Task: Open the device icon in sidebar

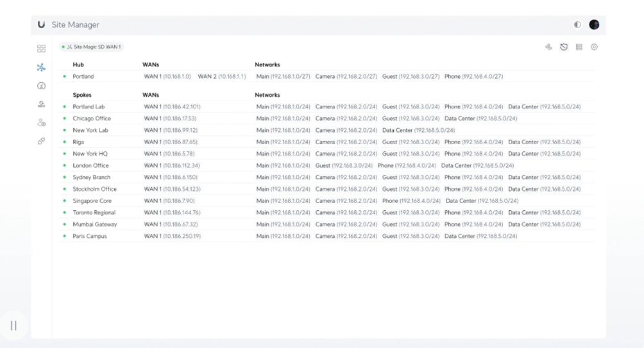Action: 42,104
